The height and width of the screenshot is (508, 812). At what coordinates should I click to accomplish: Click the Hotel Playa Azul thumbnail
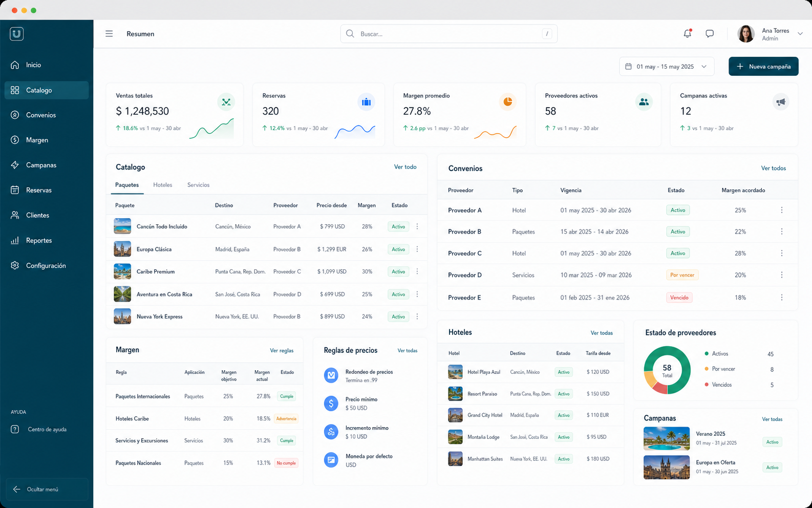pos(455,372)
